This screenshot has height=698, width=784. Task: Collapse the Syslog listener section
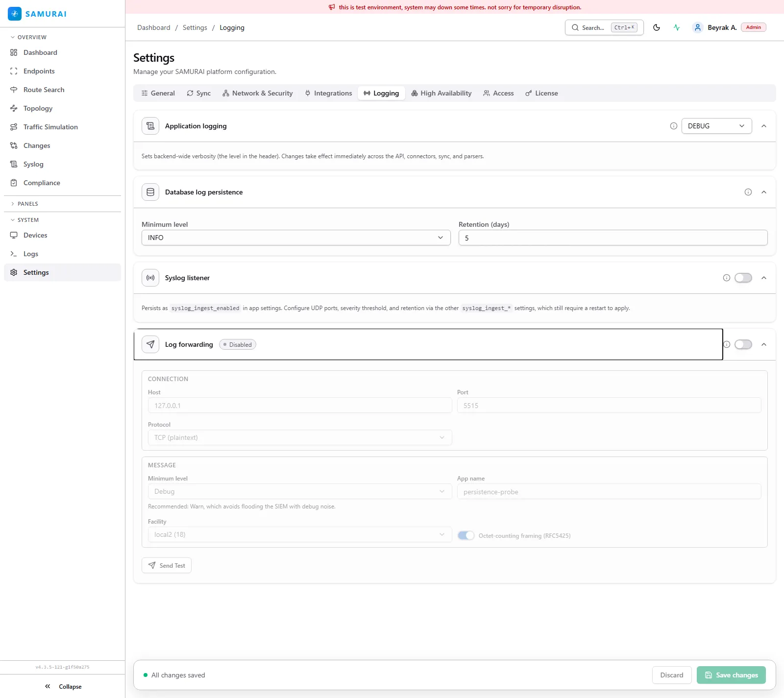tap(764, 278)
